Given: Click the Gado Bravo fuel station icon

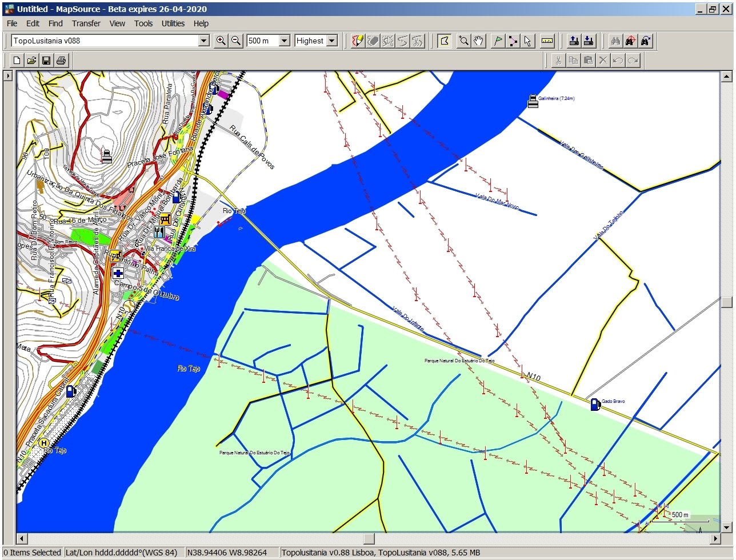Looking at the screenshot, I should pos(595,404).
